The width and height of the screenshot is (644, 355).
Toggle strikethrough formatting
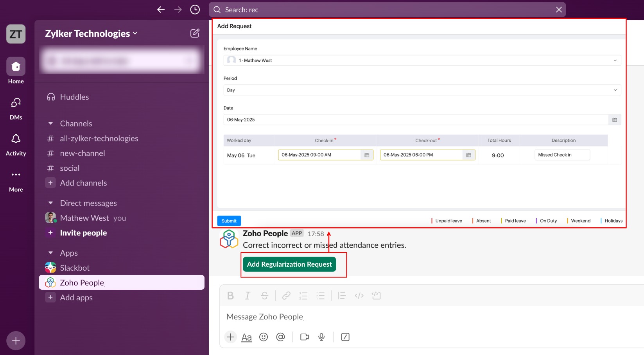tap(265, 296)
